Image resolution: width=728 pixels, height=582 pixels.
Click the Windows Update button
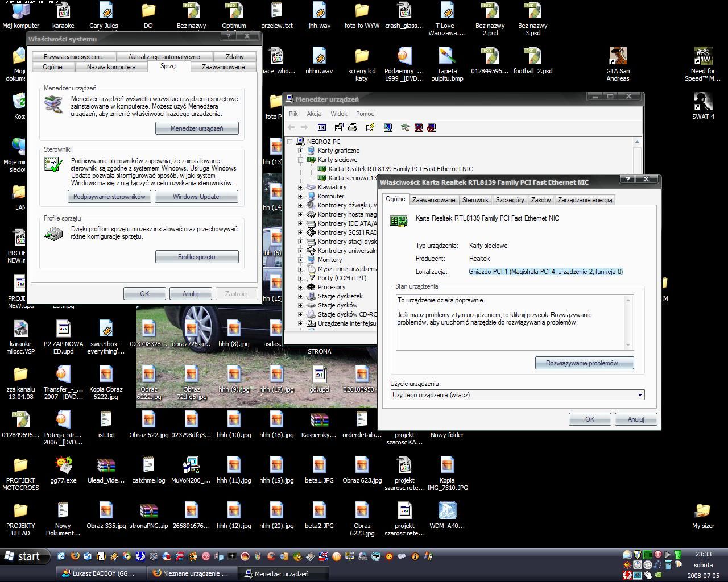click(196, 197)
